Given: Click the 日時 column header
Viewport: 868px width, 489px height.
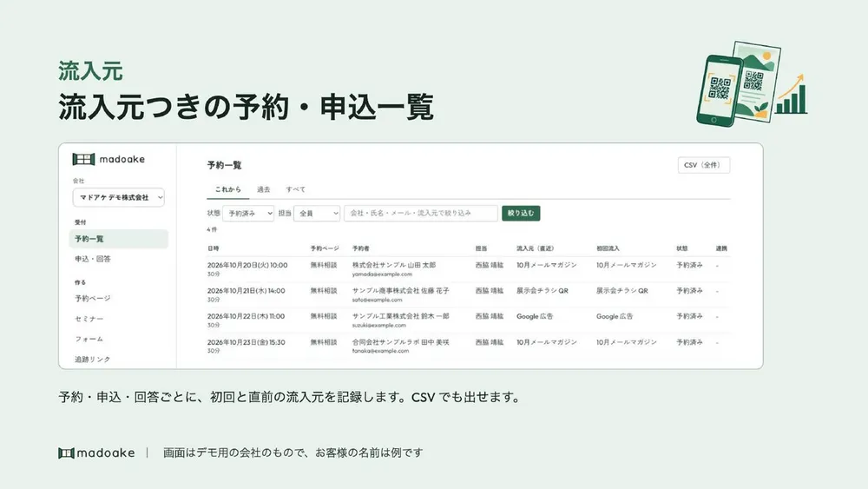Looking at the screenshot, I should pos(214,248).
